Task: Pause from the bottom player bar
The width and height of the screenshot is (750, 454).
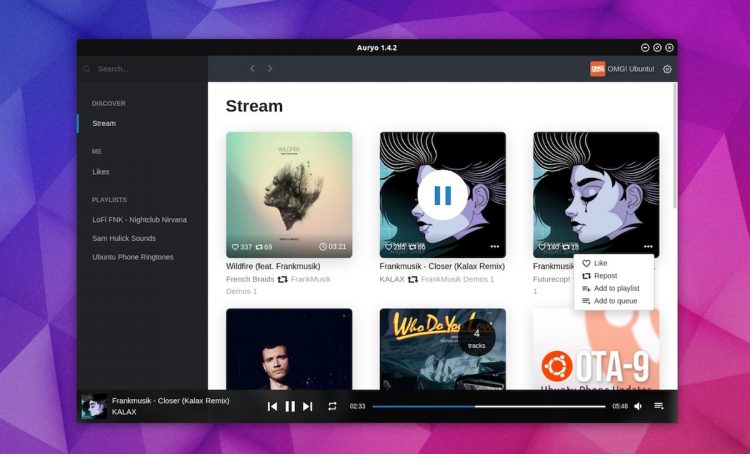Action: tap(290, 406)
